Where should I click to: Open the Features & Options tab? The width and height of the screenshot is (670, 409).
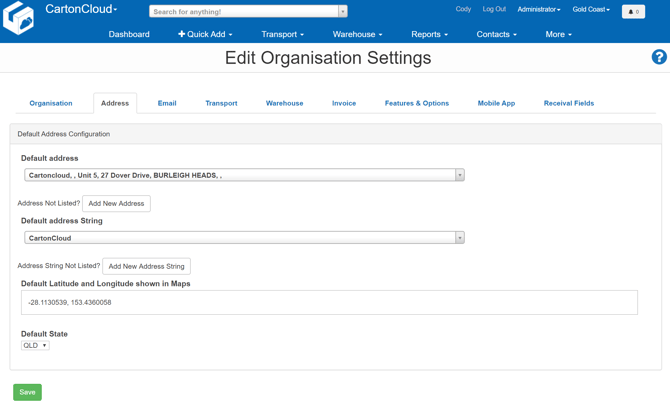tap(417, 103)
